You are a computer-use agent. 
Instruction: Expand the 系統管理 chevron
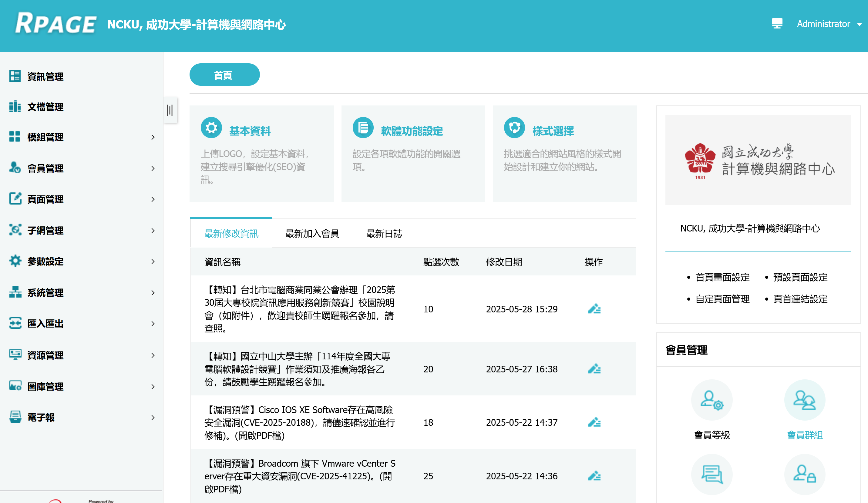[153, 292]
